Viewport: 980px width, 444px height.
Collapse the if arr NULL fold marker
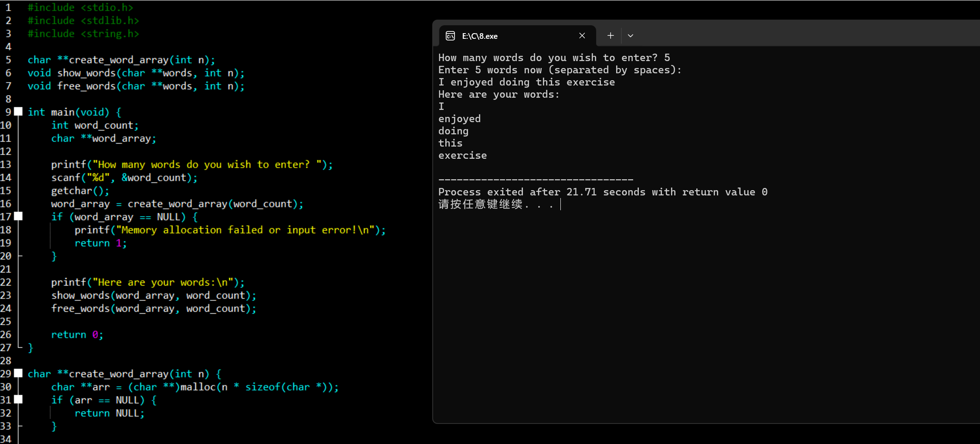[x=18, y=400]
